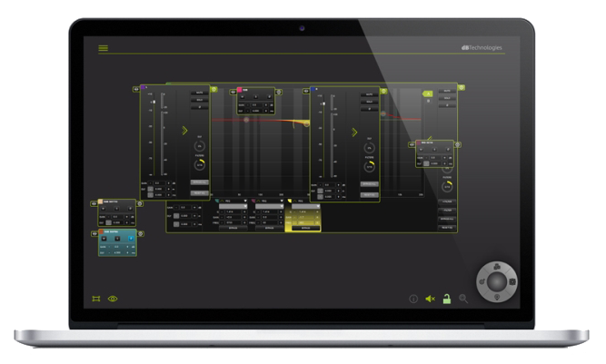Solo the blue-tagged channel
Image resolution: width=606 pixels, height=364 pixels.
tap(370, 102)
